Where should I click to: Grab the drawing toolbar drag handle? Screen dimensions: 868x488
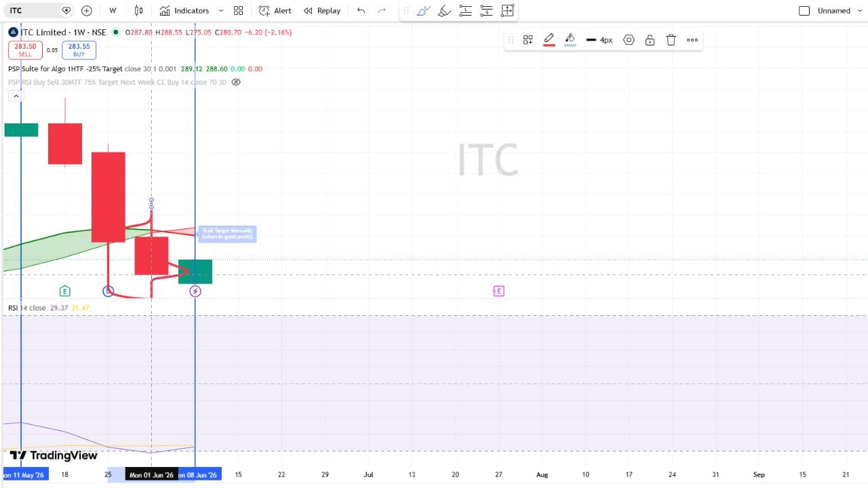[x=511, y=40]
